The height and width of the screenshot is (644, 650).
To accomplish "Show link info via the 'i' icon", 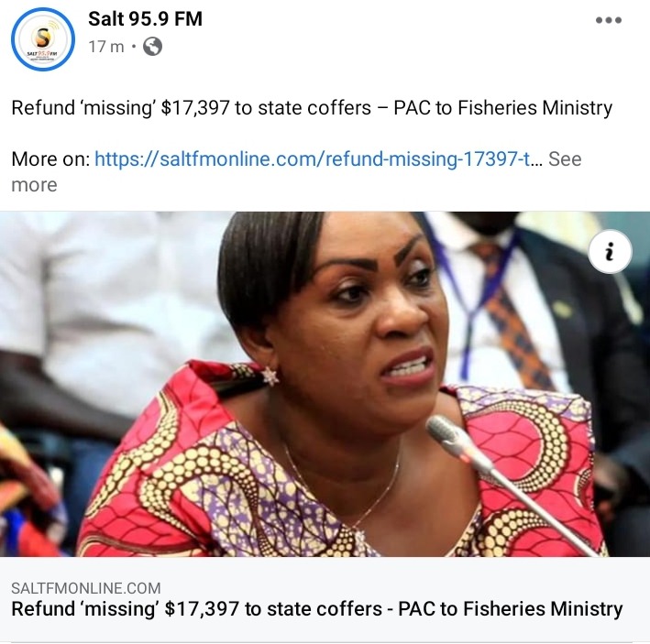I will click(610, 251).
